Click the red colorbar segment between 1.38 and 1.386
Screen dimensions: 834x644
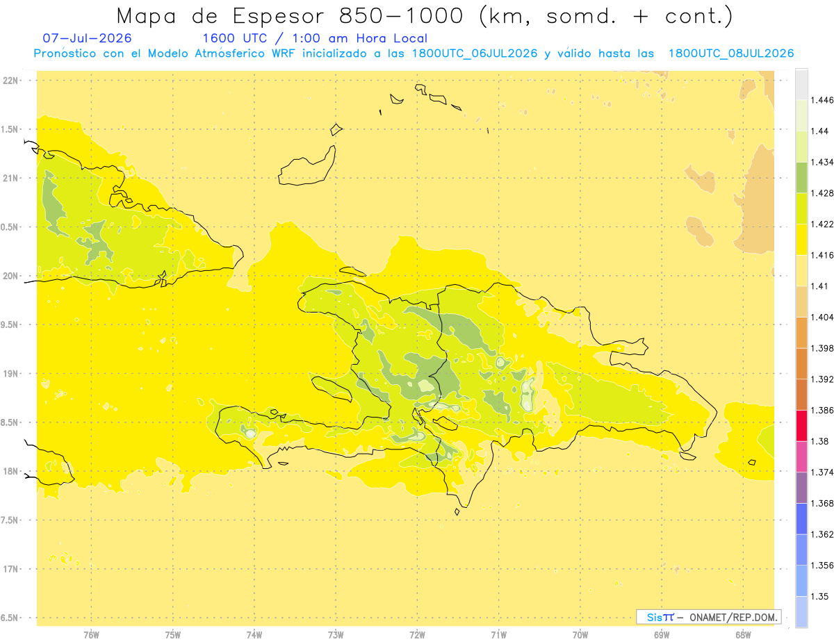(801, 425)
